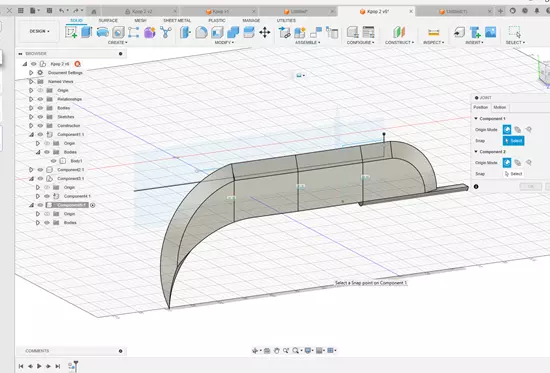Screen dimensions: 550x373
Task: Switch to the PLASTIC tab
Action: [217, 20]
